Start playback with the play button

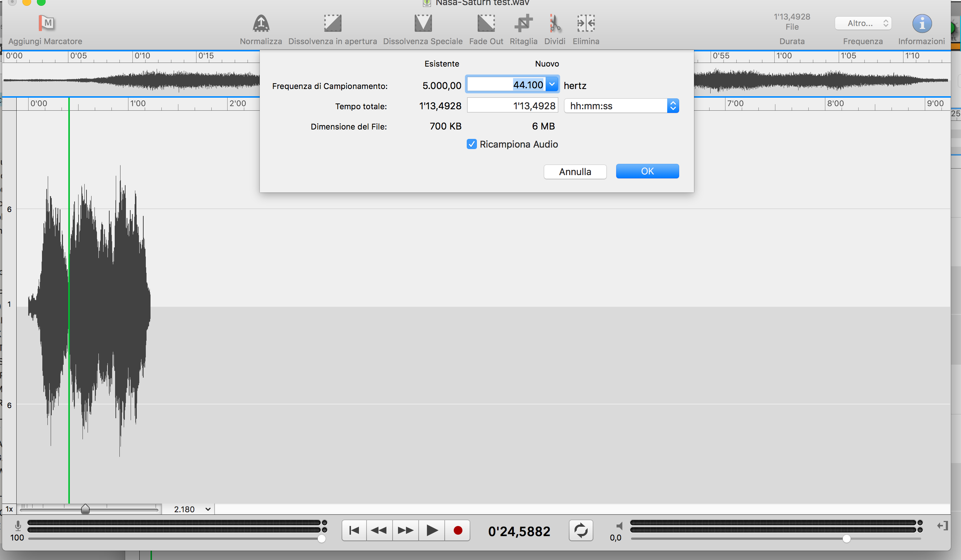pos(432,530)
